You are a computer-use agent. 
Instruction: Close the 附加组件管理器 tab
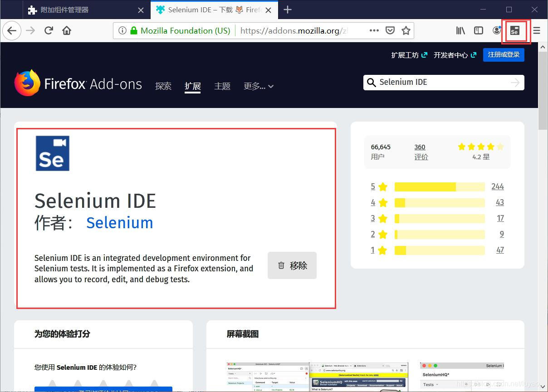141,10
